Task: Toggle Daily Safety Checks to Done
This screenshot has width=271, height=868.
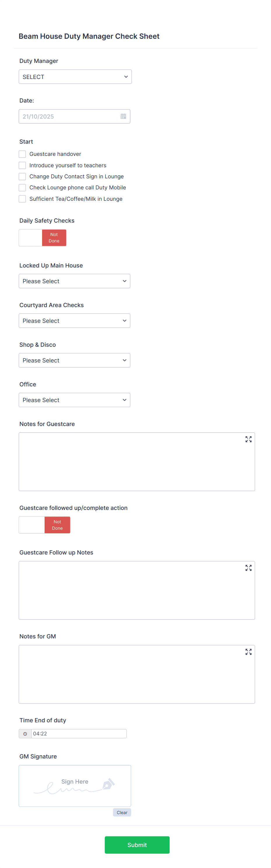Action: pos(30,237)
